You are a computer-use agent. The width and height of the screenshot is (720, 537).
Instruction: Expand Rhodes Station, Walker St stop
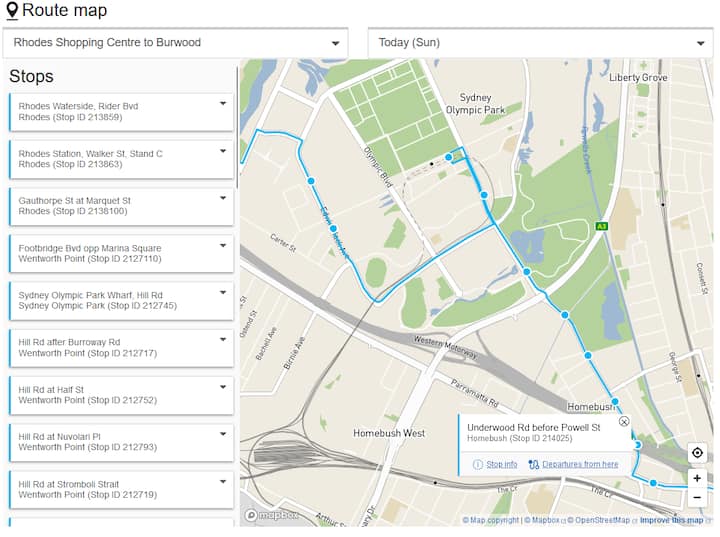(x=223, y=150)
